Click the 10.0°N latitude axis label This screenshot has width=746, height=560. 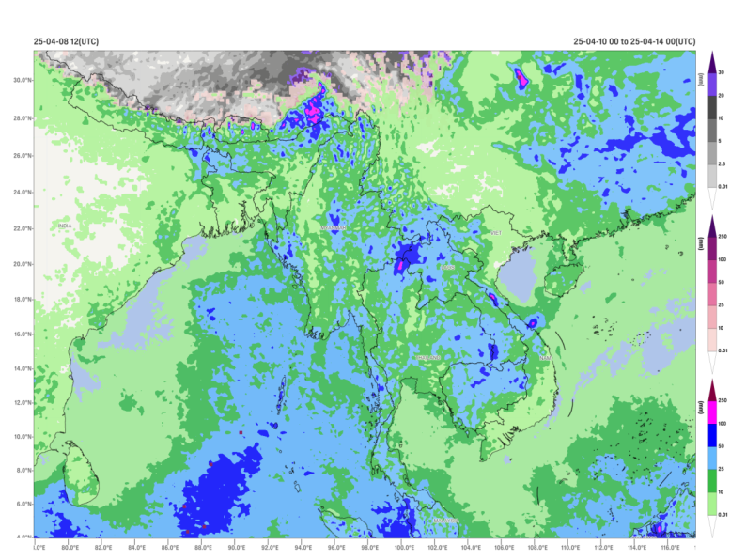click(23, 436)
